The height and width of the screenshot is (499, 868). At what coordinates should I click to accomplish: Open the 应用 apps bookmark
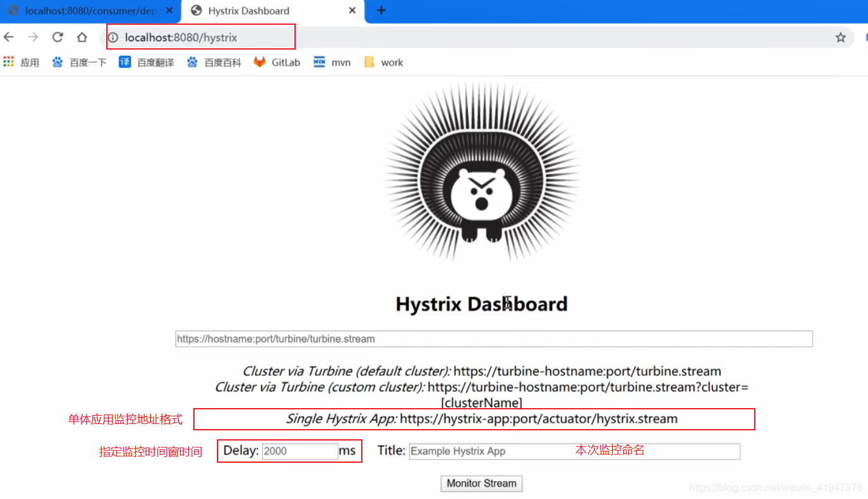point(22,62)
